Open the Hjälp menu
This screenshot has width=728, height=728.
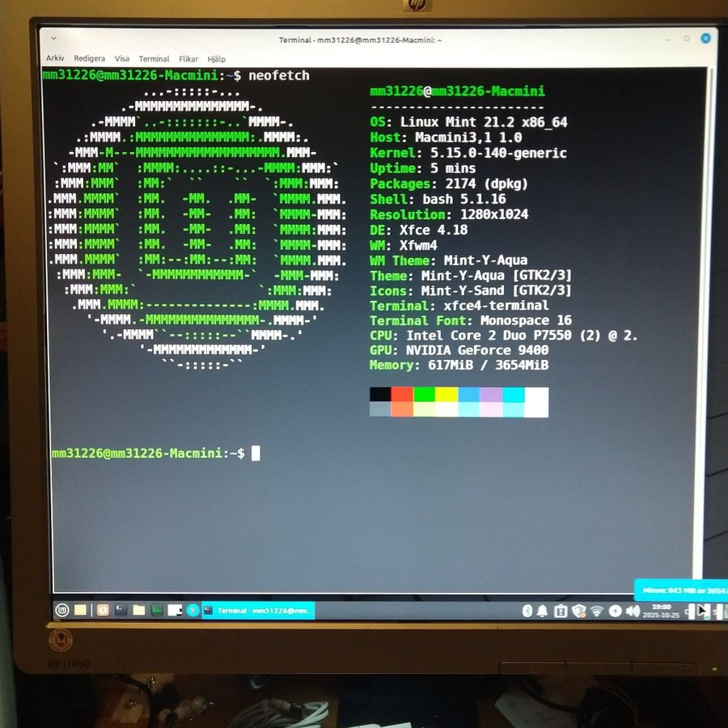[217, 59]
